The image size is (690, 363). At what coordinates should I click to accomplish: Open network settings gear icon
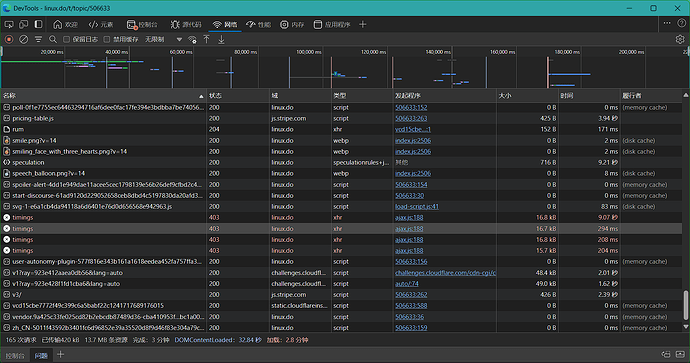pos(680,40)
